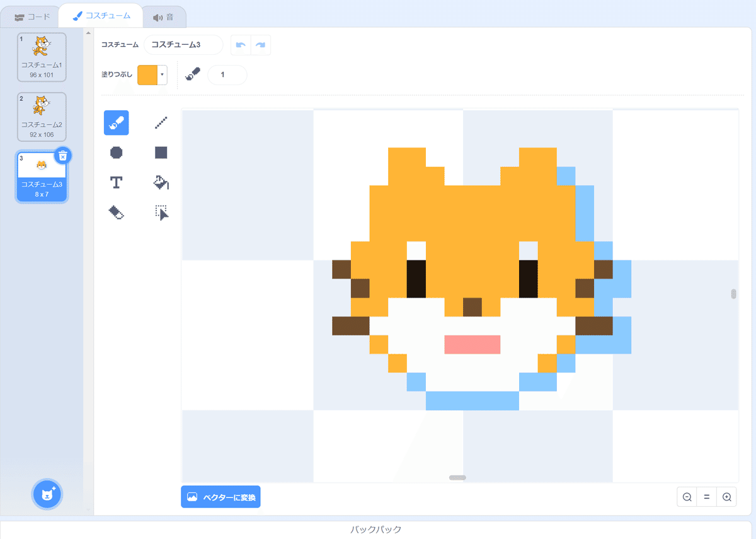Click the 96 x 101 size text
Viewport: 756px width, 539px height.
[x=42, y=75]
